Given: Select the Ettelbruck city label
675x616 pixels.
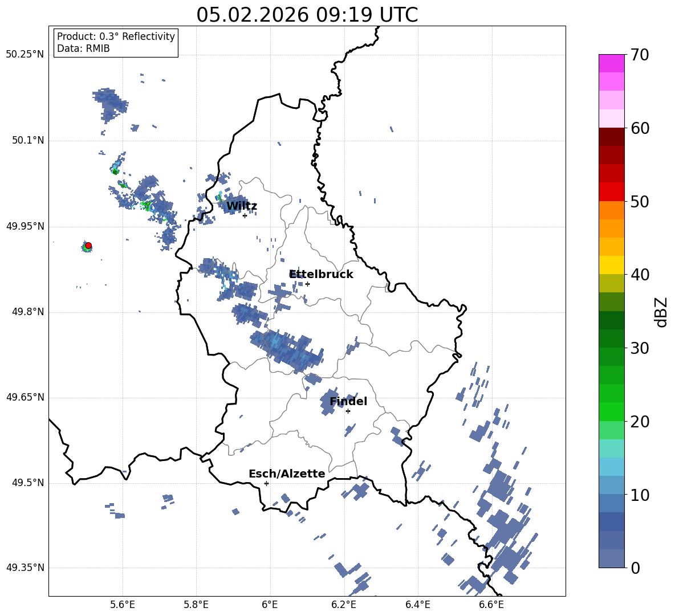Looking at the screenshot, I should coord(321,275).
